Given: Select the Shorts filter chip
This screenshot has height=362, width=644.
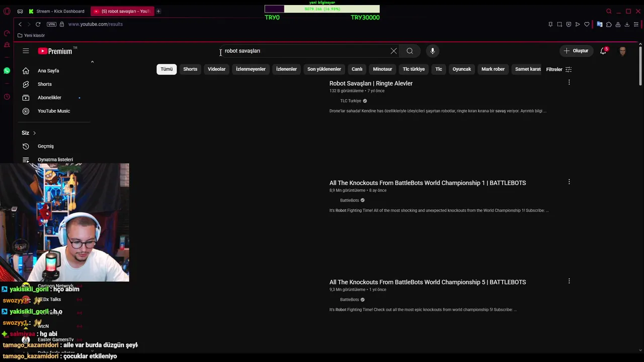Looking at the screenshot, I should (190, 69).
